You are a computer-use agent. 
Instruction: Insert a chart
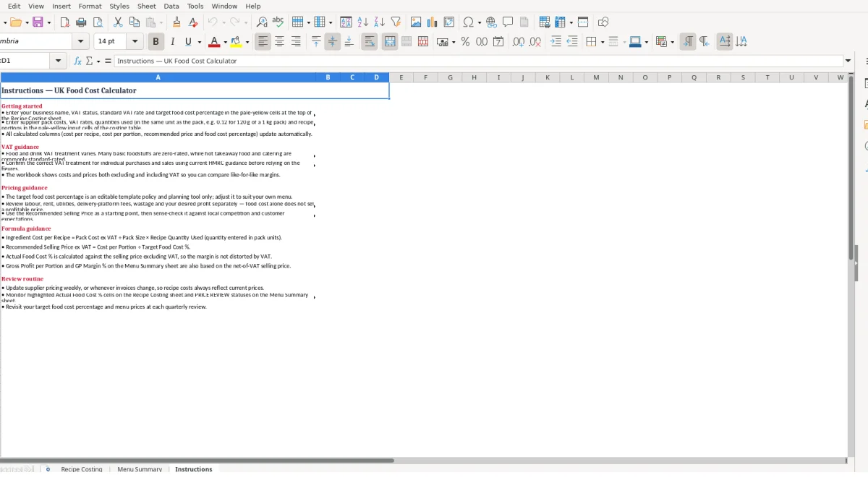[x=433, y=22]
